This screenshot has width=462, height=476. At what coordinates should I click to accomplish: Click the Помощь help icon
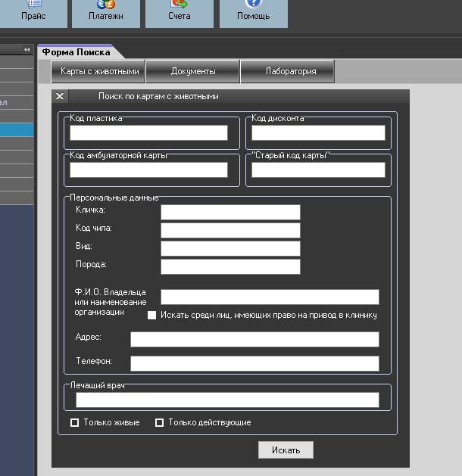(253, 9)
